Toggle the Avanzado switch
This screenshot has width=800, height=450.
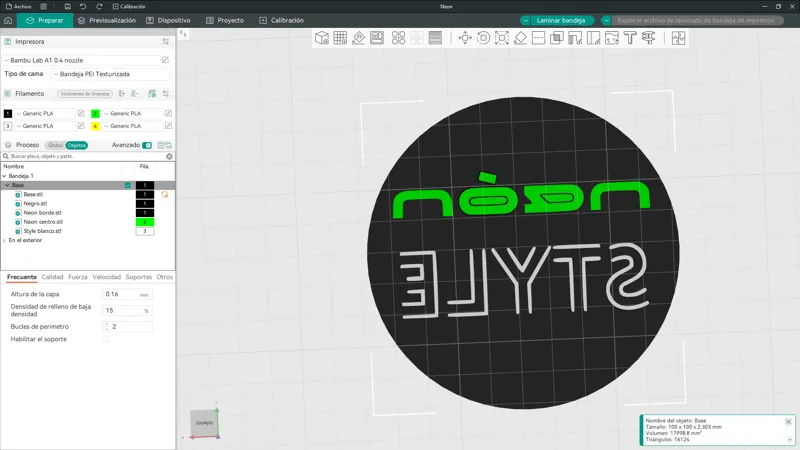[x=147, y=145]
